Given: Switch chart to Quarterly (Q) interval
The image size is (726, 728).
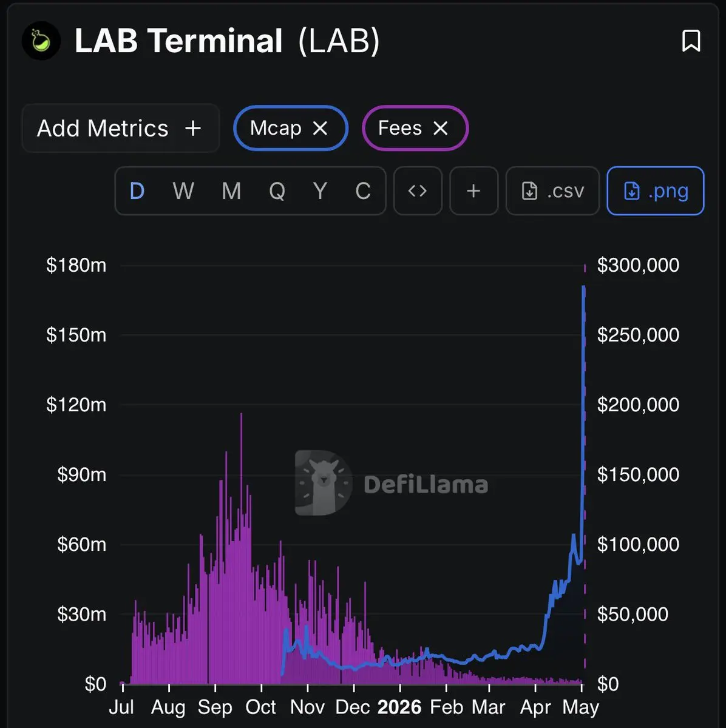Looking at the screenshot, I should tap(277, 191).
